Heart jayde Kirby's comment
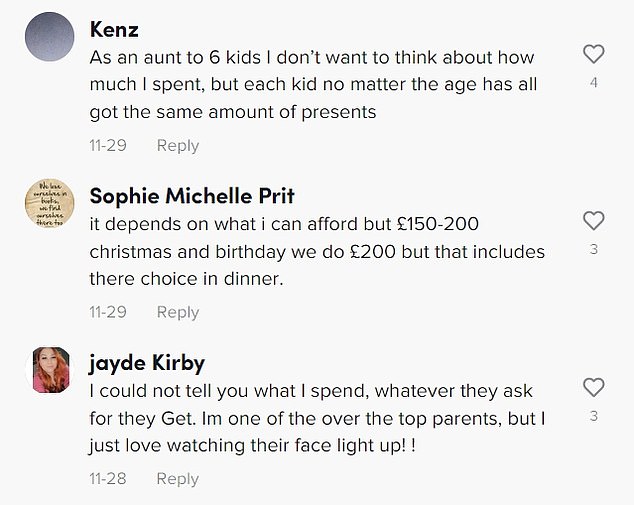 point(593,387)
